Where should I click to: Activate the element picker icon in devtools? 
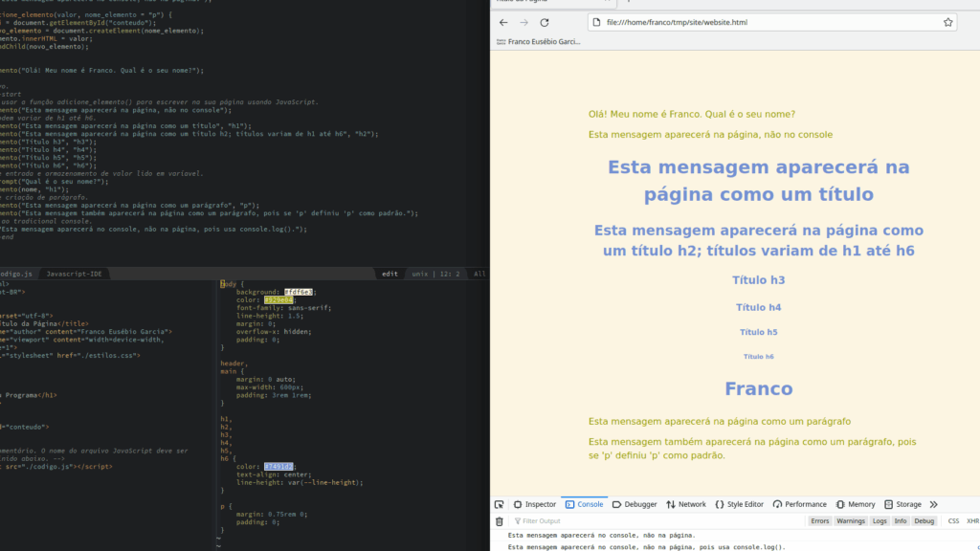(499, 504)
